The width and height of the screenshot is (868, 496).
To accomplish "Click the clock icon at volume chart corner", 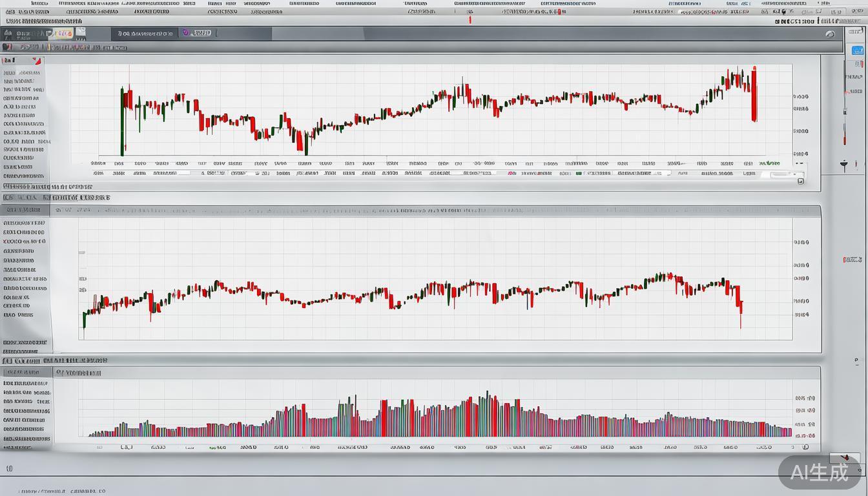I will pyautogui.click(x=805, y=447).
